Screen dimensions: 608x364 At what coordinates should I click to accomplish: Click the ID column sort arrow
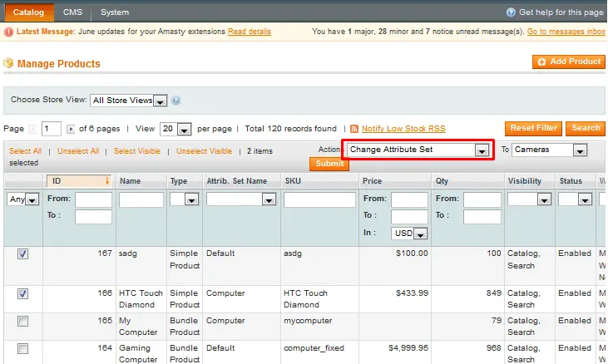click(107, 180)
